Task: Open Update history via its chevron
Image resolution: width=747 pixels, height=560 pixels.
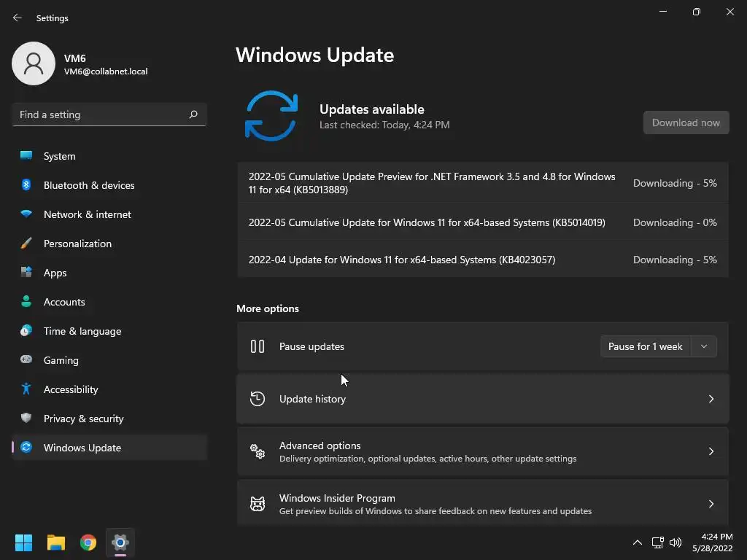Action: [x=711, y=399]
